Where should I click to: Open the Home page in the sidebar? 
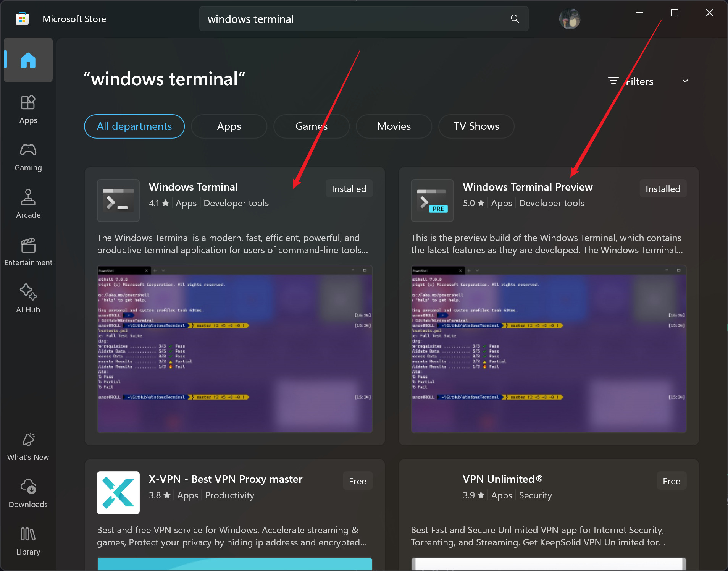(x=28, y=60)
